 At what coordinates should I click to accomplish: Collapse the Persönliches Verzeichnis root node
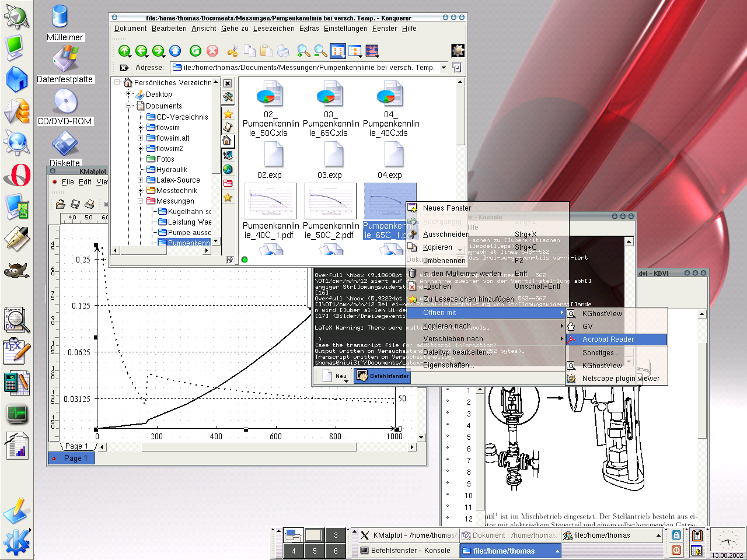[x=118, y=82]
